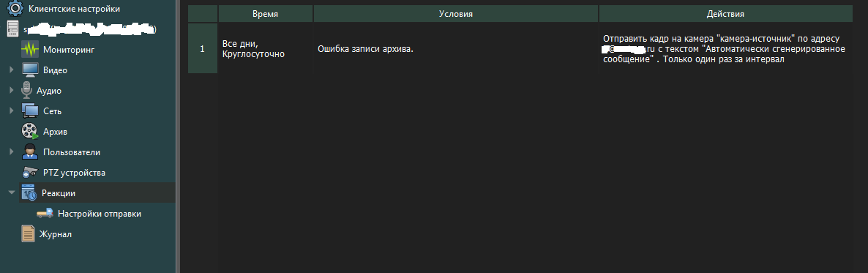Viewport: 868px width, 273px height.
Task: Click the Условия column header
Action: coord(455,14)
